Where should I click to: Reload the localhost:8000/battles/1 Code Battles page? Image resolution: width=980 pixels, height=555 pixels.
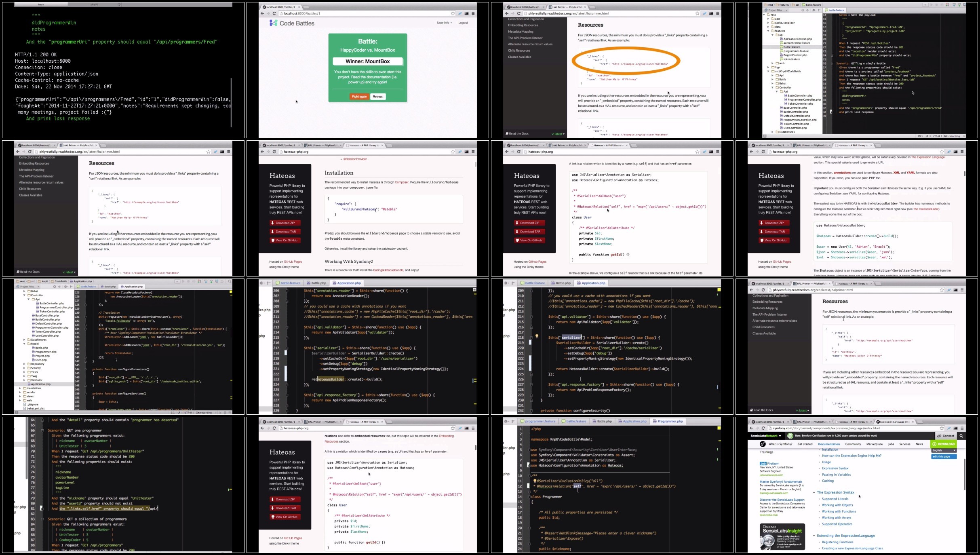(x=274, y=13)
